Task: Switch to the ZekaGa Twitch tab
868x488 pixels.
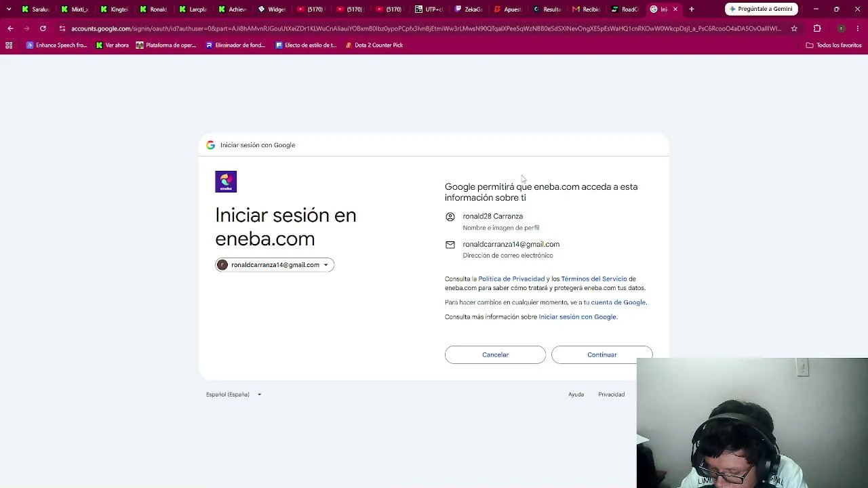Action: [469, 9]
